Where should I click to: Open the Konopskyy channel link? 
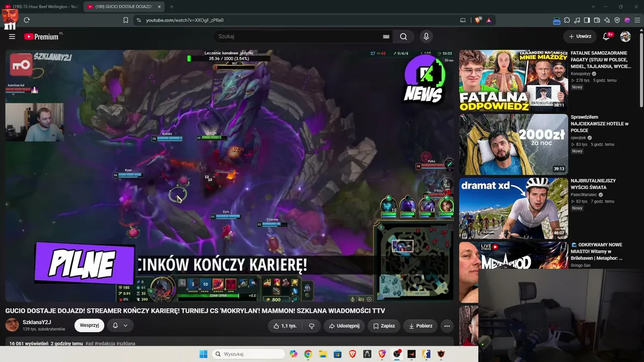pos(581,74)
